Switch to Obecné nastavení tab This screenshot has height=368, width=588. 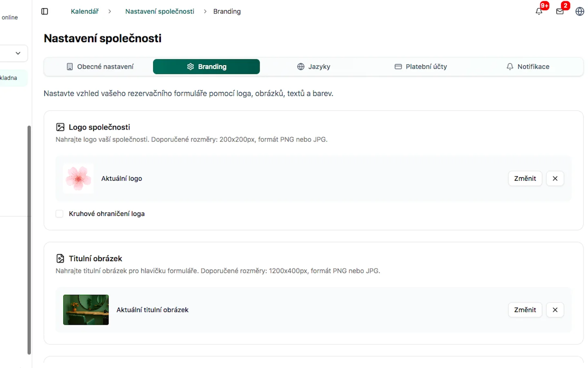click(100, 67)
